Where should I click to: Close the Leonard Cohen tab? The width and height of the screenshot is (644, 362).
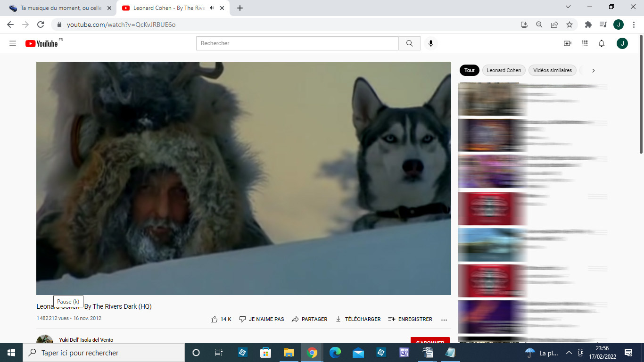point(222,8)
